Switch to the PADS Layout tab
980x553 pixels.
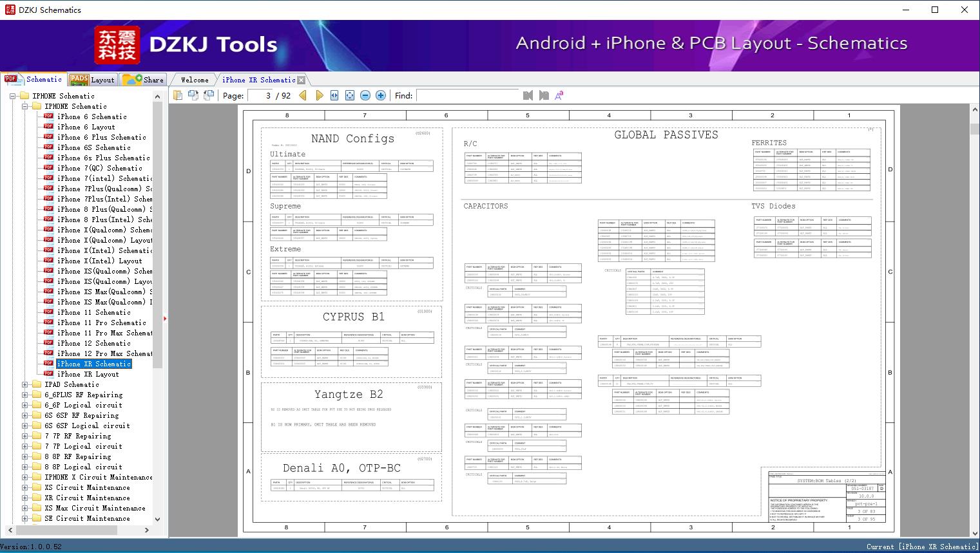point(91,80)
